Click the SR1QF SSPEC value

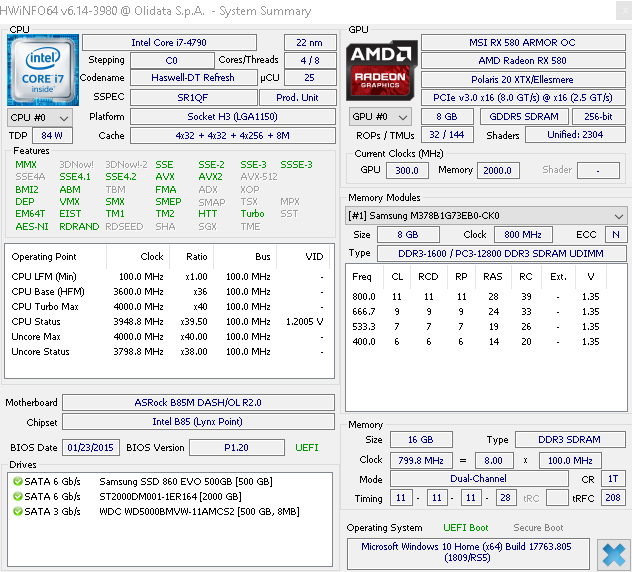tap(193, 98)
